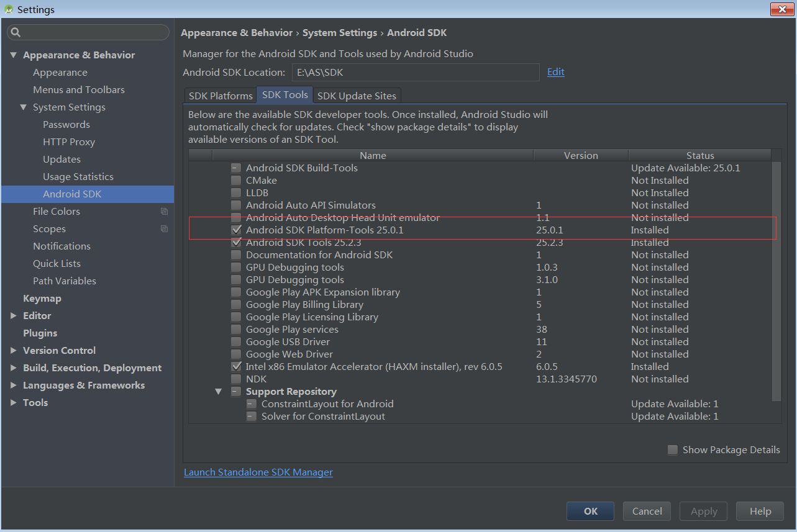Expand Build, Execution, Deployment section

point(14,368)
